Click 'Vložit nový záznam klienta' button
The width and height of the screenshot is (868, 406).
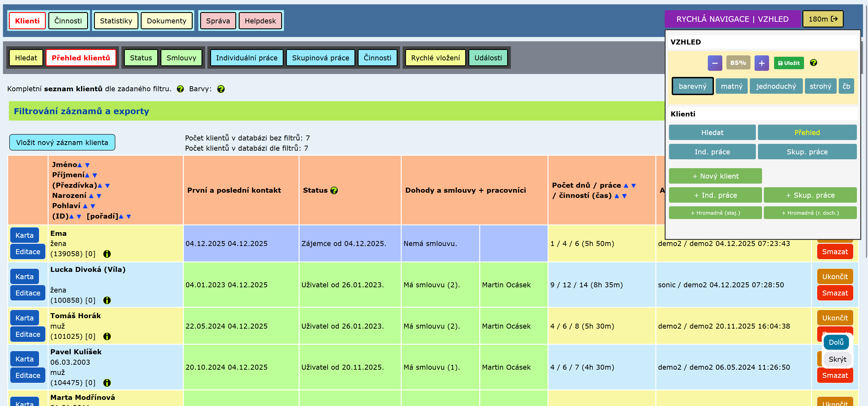[62, 143]
